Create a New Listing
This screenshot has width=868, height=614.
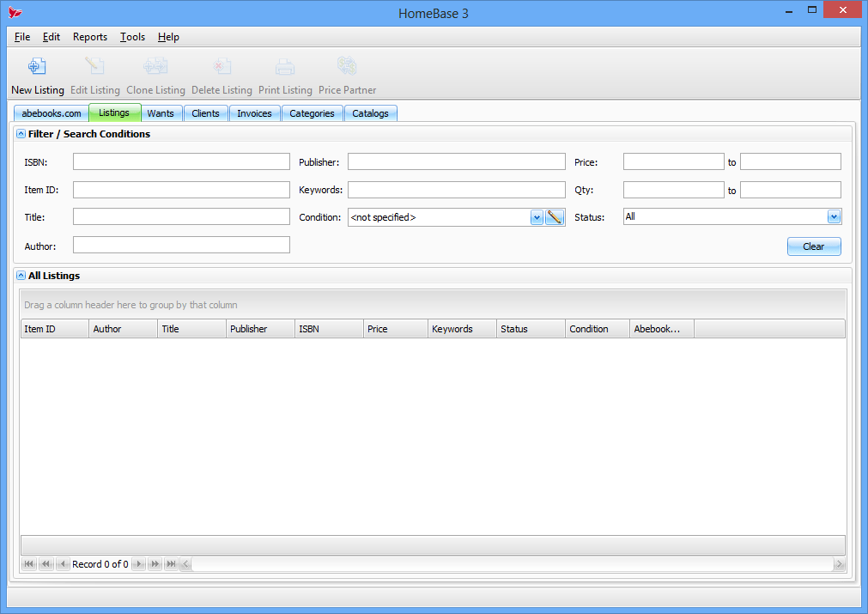tap(37, 74)
